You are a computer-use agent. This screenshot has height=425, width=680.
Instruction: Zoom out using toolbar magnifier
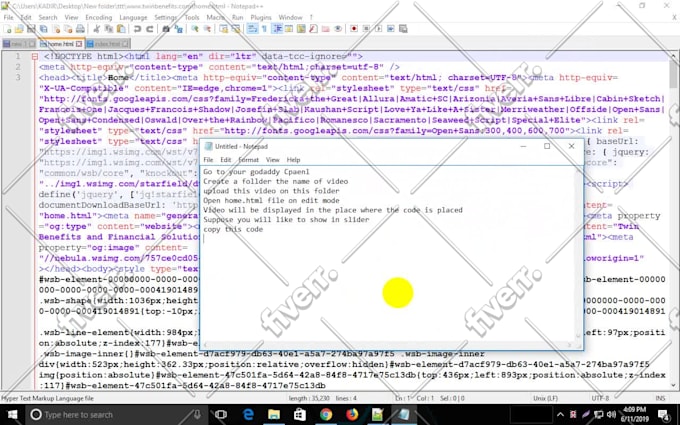(x=207, y=29)
